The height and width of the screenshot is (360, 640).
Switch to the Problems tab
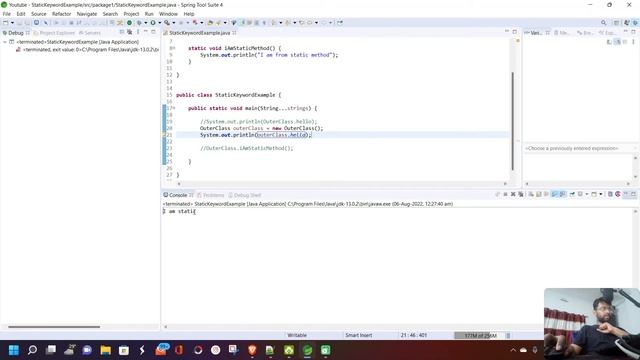point(211,195)
